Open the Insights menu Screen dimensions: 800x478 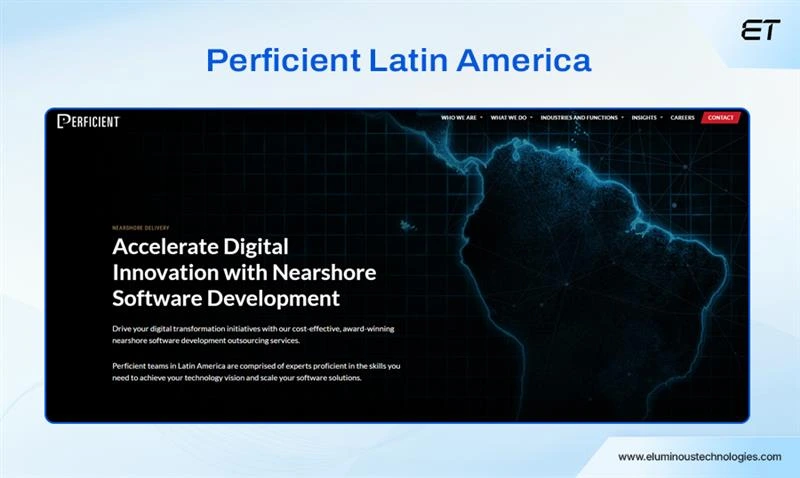644,118
